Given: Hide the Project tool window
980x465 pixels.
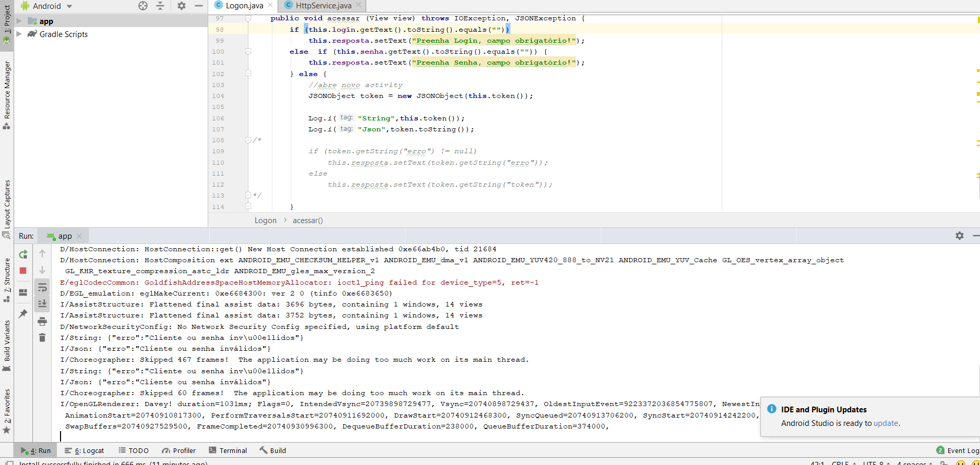Looking at the screenshot, I should pyautogui.click(x=198, y=6).
